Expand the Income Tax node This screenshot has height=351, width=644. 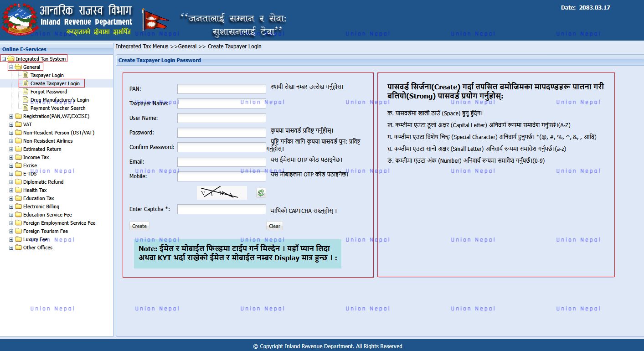coord(11,157)
